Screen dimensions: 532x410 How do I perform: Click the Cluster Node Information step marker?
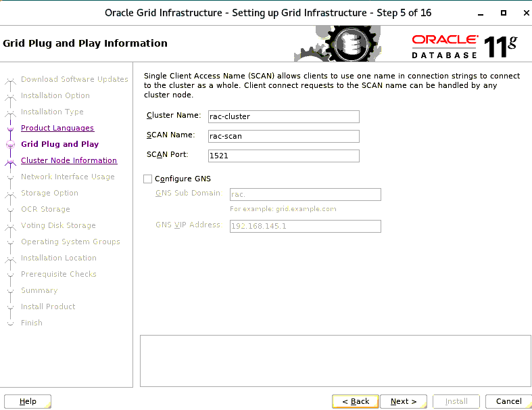pyautogui.click(x=9, y=161)
